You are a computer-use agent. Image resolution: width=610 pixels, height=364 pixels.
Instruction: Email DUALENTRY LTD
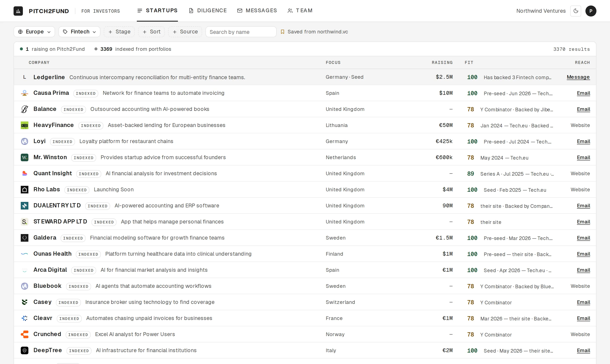coord(583,206)
